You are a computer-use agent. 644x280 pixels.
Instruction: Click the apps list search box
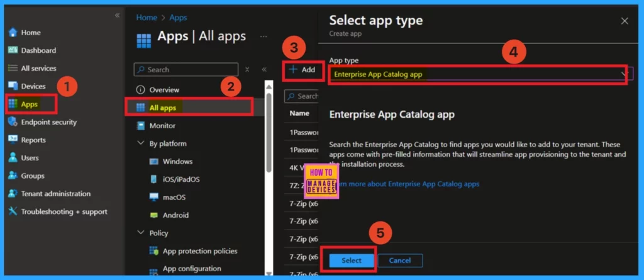click(301, 96)
